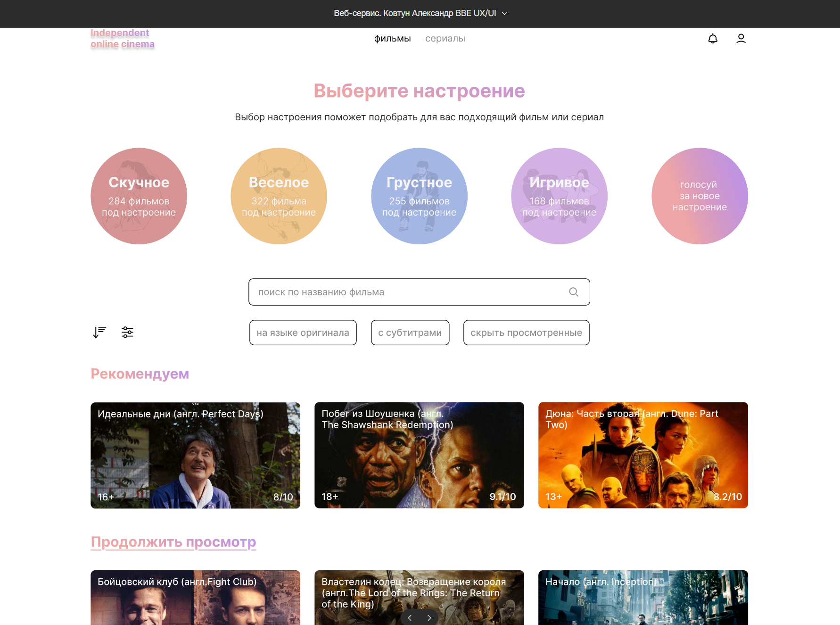Image resolution: width=840 pixels, height=625 pixels.
Task: Click the search magnifier icon
Action: point(574,292)
